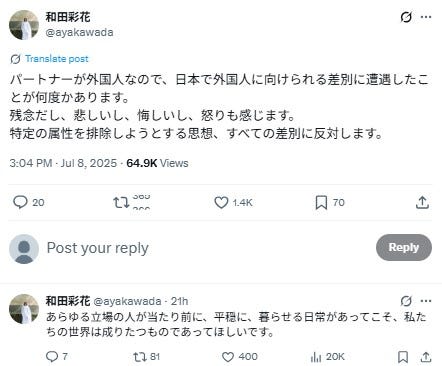This screenshot has width=442, height=366.
Task: Reply to the second post with 7 replies
Action: point(52,357)
